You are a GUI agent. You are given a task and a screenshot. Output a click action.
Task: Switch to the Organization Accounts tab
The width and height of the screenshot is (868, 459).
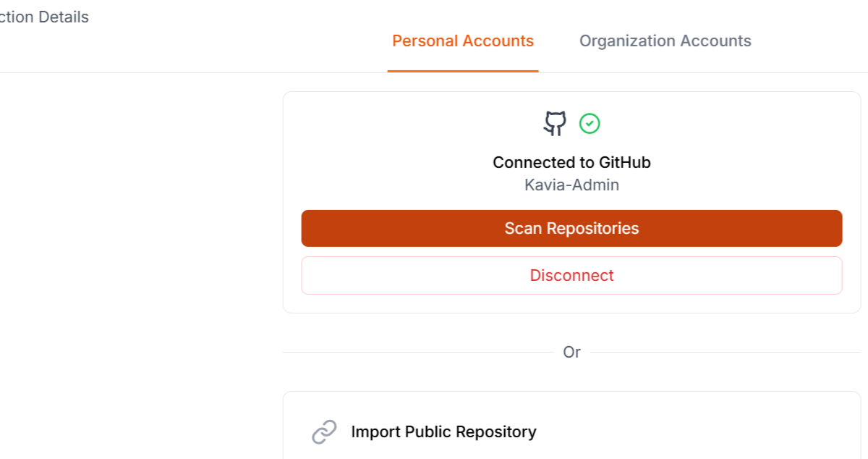click(x=665, y=41)
